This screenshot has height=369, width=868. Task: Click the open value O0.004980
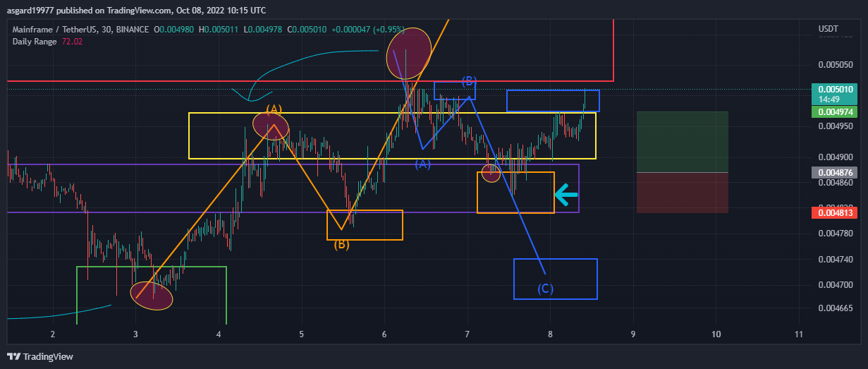pyautogui.click(x=175, y=30)
